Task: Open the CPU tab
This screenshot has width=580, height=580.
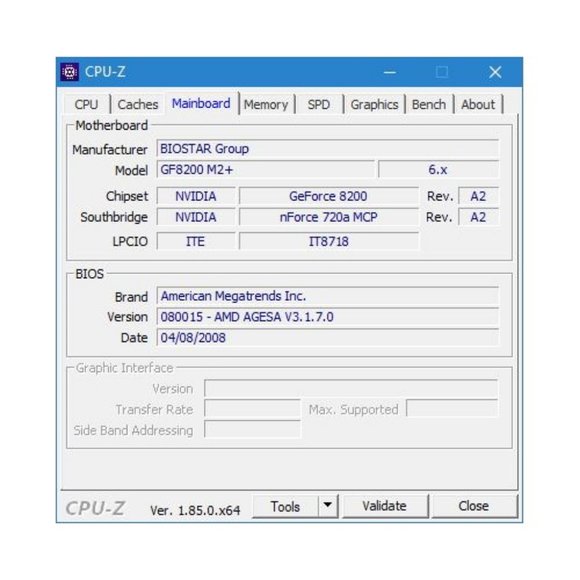Action: pyautogui.click(x=87, y=104)
